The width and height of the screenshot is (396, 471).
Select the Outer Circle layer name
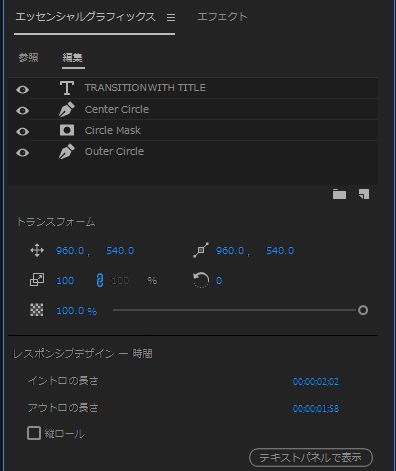point(114,151)
